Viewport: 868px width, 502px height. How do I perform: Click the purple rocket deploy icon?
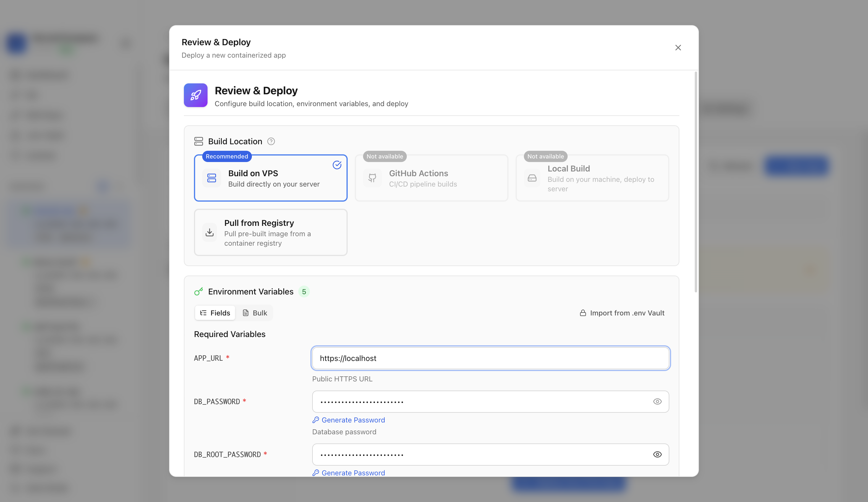click(196, 95)
